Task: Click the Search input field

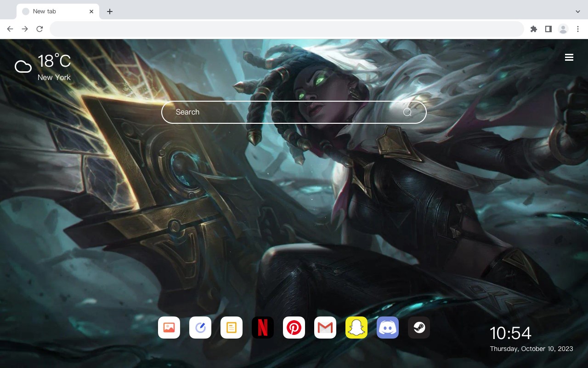Action: (294, 112)
